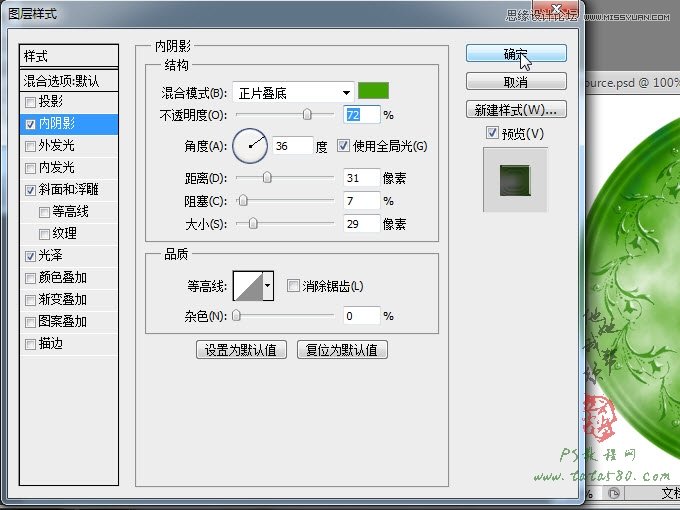Click the 阻塞 slider handle
The width and height of the screenshot is (680, 510).
click(243, 200)
